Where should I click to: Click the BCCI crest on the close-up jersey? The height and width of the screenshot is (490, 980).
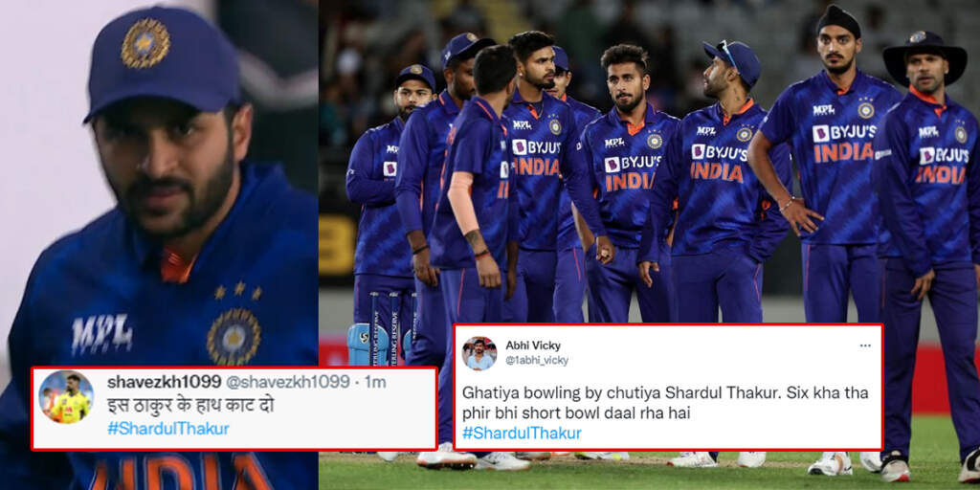[234, 336]
